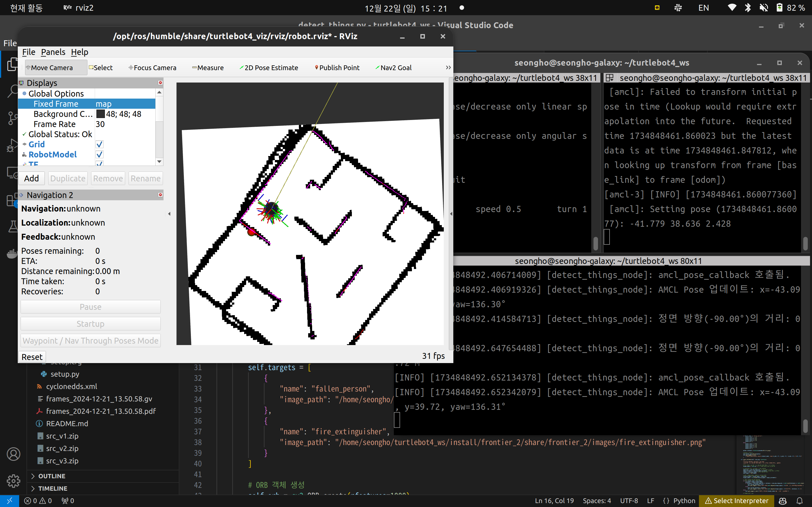Activate the 2D Pose Estimate tool
Screen dimensions: 812x507
[268, 68]
